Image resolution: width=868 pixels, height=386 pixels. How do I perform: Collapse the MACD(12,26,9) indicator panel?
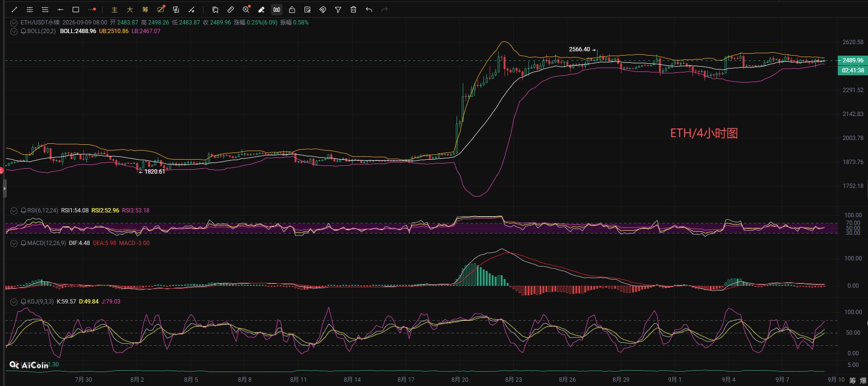(14, 243)
